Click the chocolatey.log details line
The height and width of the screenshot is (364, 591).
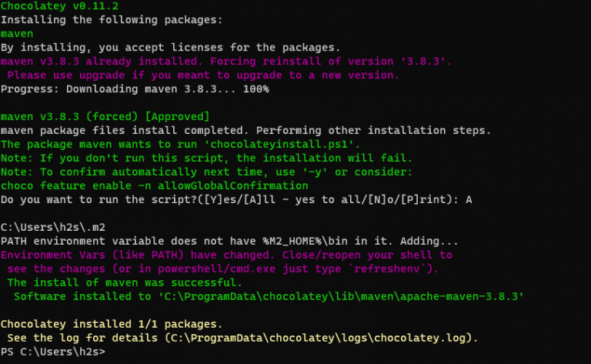pyautogui.click(x=242, y=338)
